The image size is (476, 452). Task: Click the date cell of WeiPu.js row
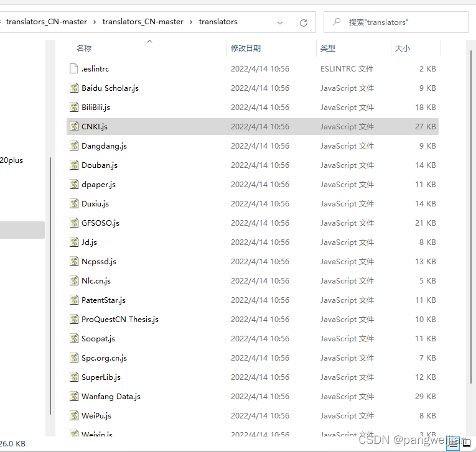tap(260, 415)
